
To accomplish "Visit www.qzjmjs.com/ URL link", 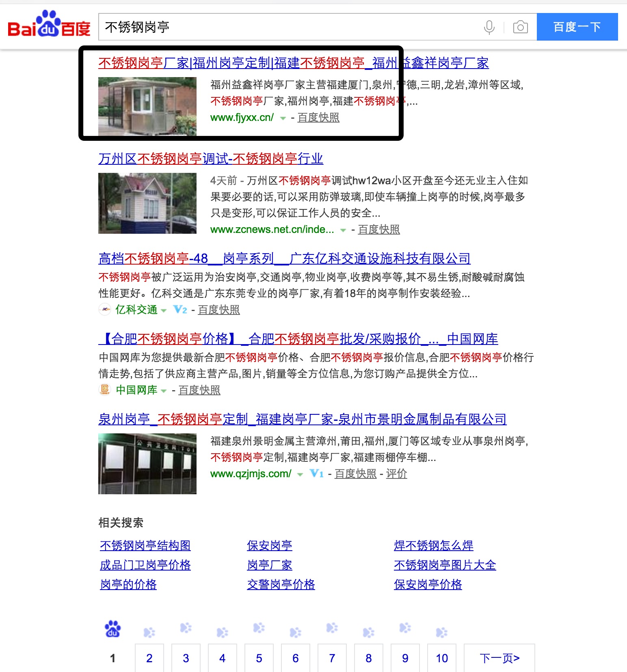I will [x=251, y=474].
